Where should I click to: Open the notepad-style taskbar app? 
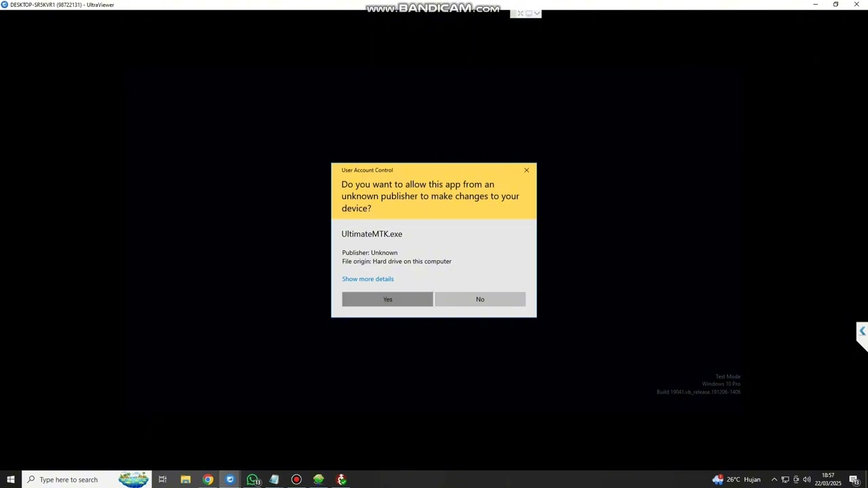pyautogui.click(x=274, y=479)
